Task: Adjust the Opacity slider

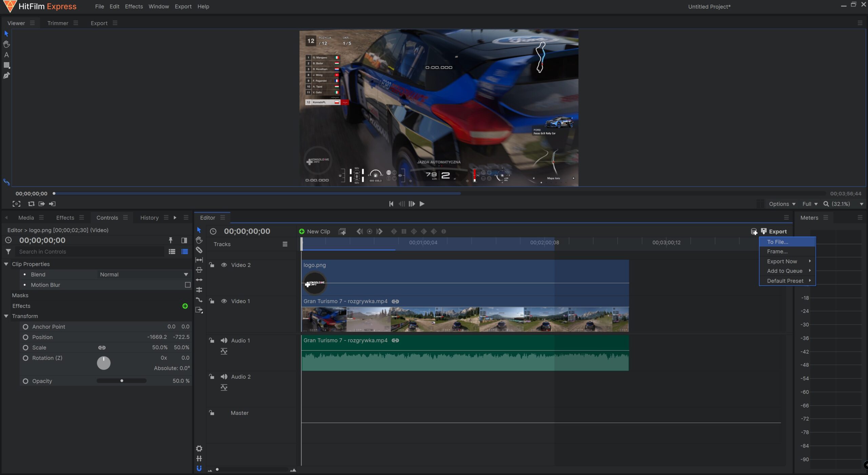Action: tap(122, 381)
